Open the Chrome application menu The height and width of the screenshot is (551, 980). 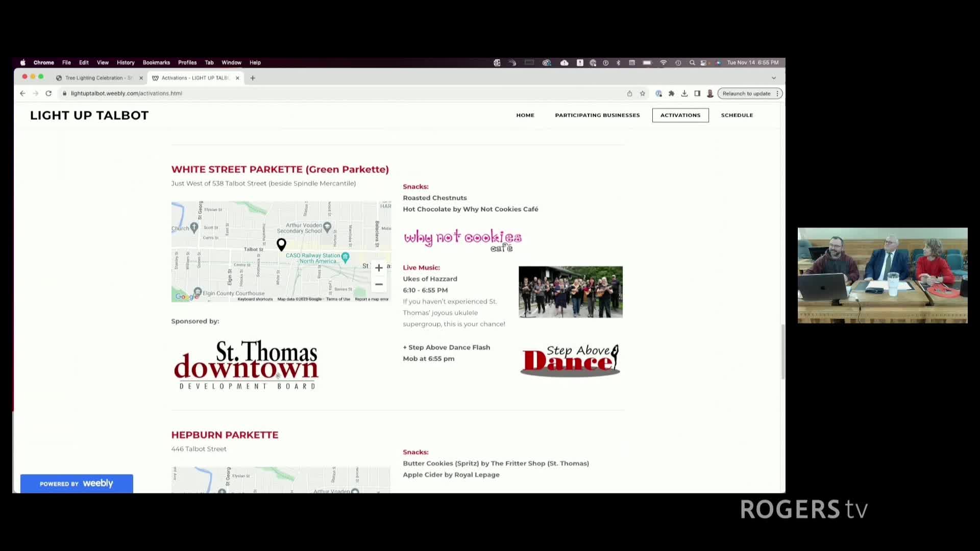pos(44,63)
